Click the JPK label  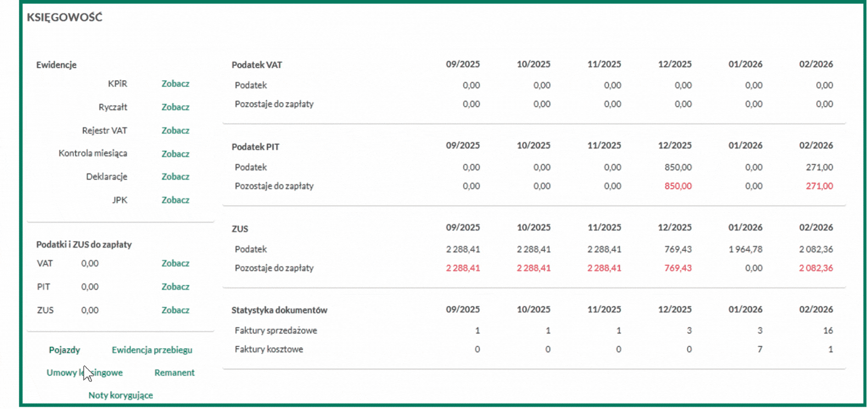click(119, 200)
